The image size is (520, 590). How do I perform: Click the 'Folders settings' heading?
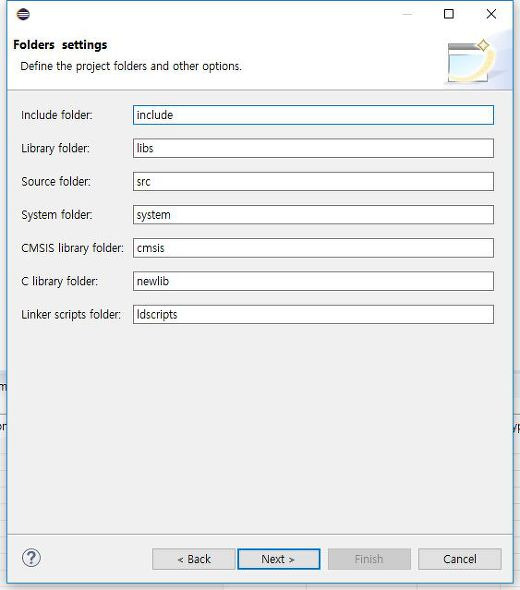tap(60, 45)
